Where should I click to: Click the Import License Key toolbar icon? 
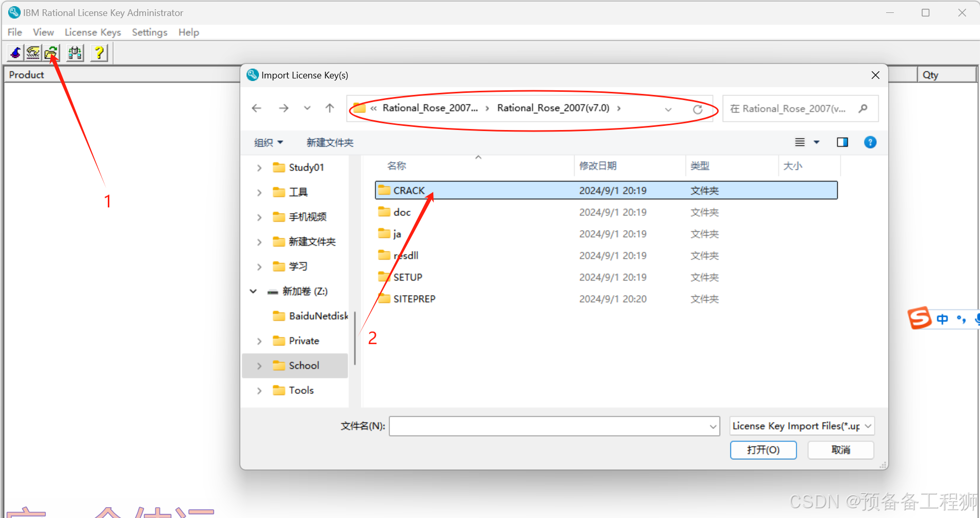click(51, 53)
